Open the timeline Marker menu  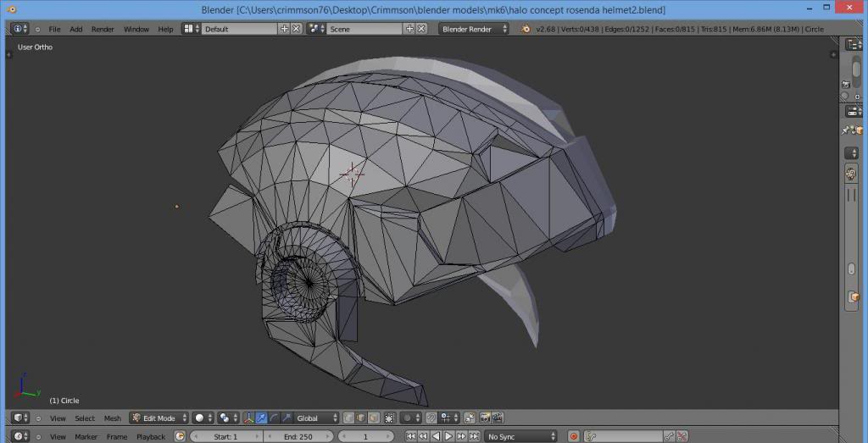(86, 436)
